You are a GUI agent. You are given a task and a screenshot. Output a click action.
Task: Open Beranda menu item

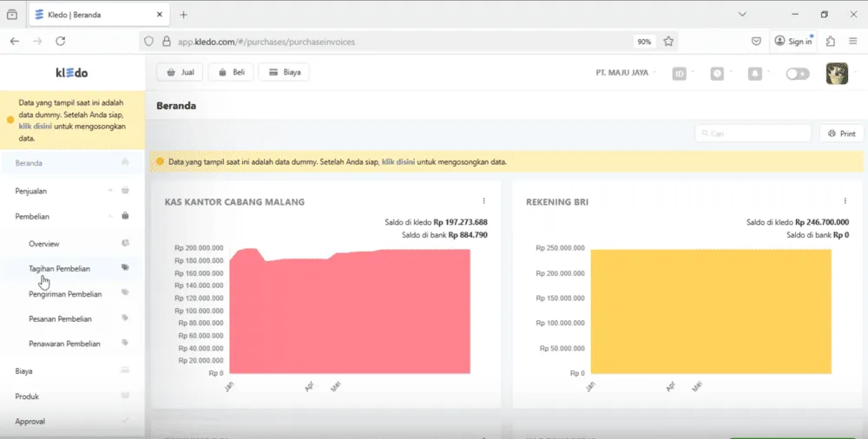click(72, 163)
